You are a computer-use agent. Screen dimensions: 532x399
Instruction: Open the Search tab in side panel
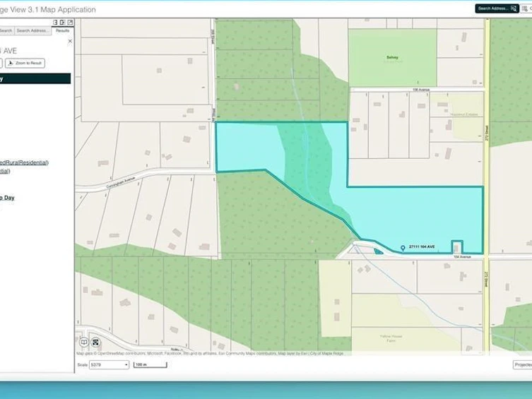coord(6,30)
